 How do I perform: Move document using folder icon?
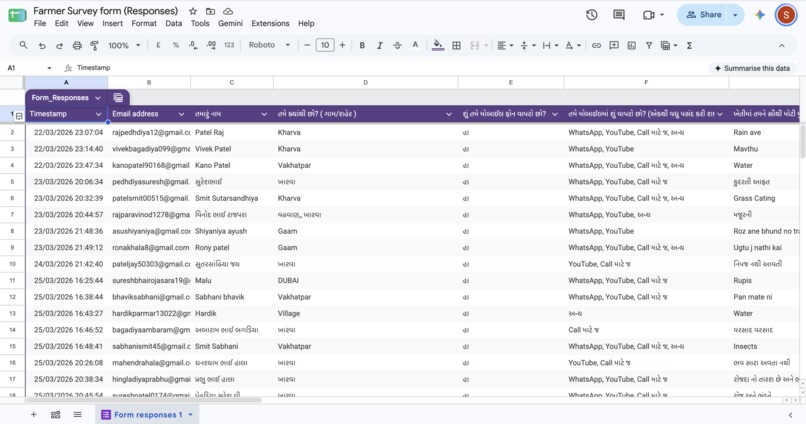pyautogui.click(x=210, y=11)
